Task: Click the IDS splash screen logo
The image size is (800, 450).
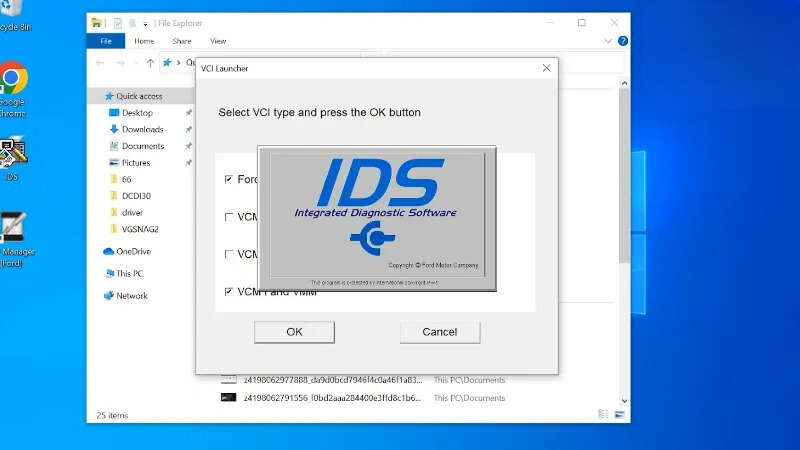Action: point(381,182)
